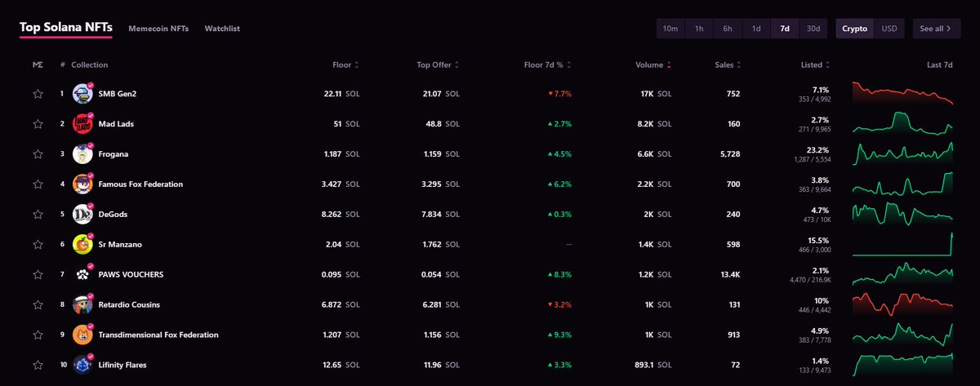Open the Retardio Cousins collection link
The width and height of the screenshot is (980, 386).
(x=129, y=304)
